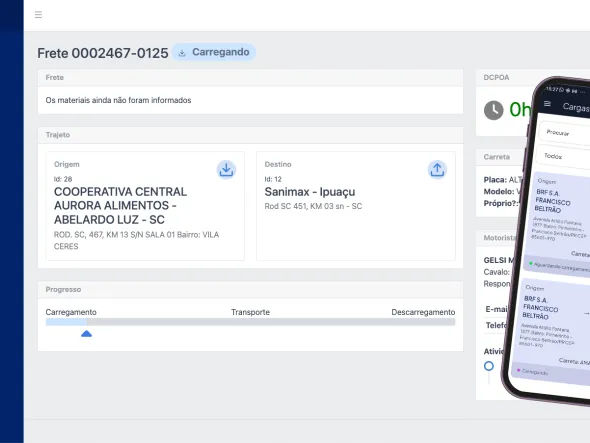This screenshot has height=443, width=590.
Task: Click the Sanimax - Ipuaçu destination name
Action: [310, 192]
